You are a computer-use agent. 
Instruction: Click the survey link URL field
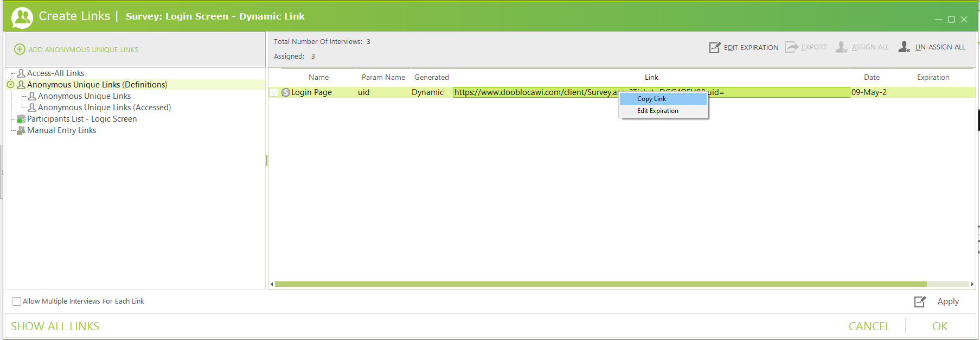(x=651, y=92)
